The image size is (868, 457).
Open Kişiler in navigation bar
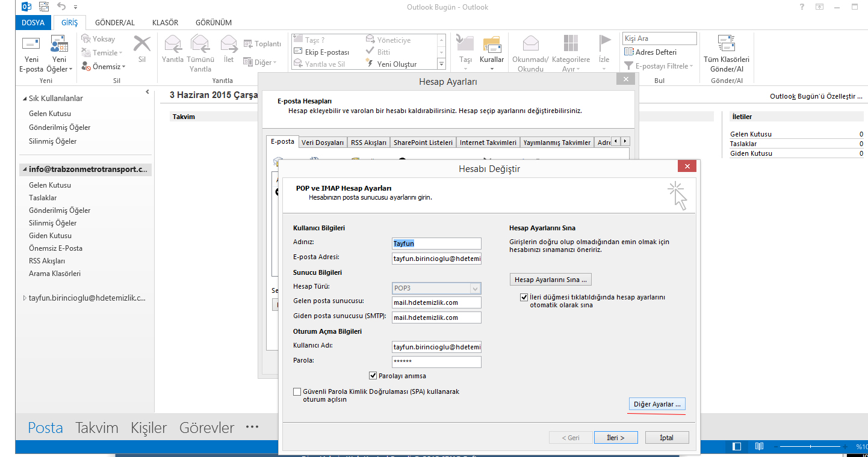click(149, 428)
